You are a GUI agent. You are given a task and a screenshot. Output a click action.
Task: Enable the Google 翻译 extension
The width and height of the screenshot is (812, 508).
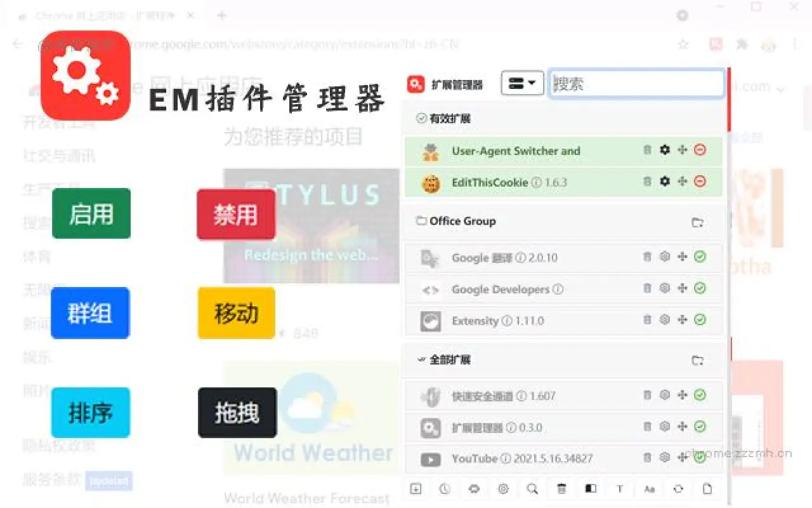tap(699, 257)
